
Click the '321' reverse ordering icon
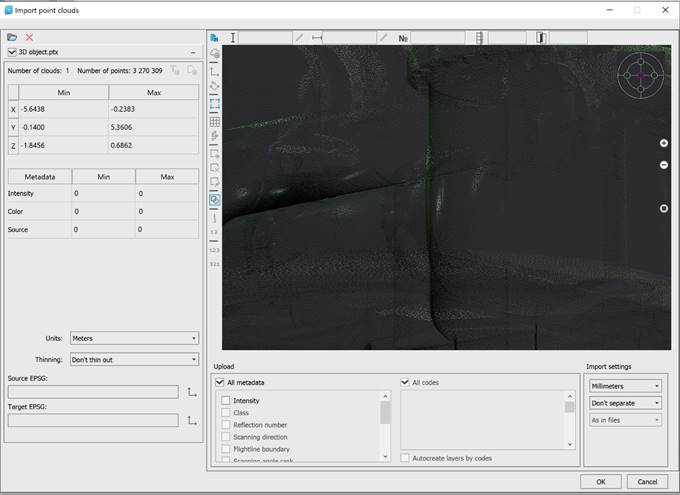point(214,264)
